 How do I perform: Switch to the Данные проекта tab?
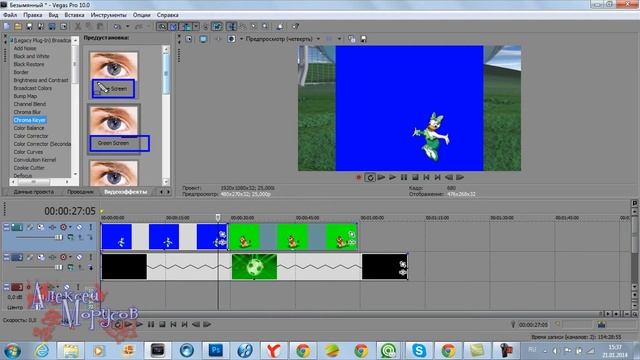(33, 191)
